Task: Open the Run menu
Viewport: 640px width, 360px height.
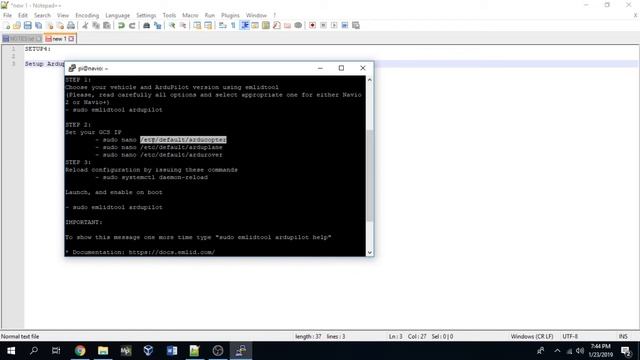Action: 209,15
